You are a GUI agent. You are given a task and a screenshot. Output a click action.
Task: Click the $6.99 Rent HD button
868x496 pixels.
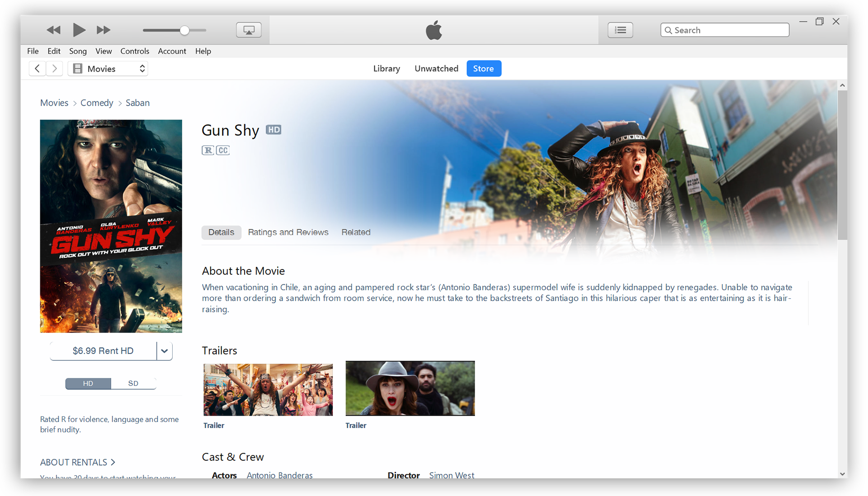(x=103, y=351)
